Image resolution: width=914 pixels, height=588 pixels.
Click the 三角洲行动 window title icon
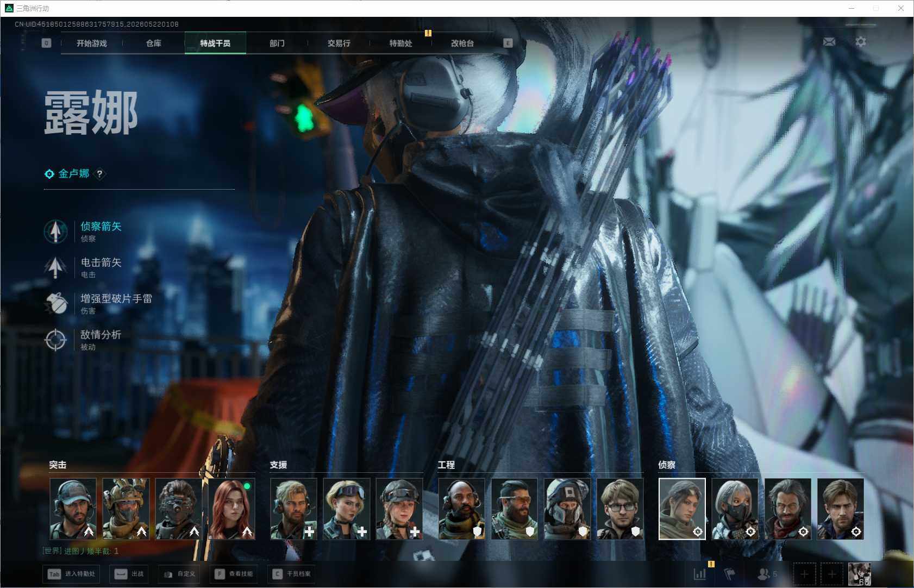9,8
